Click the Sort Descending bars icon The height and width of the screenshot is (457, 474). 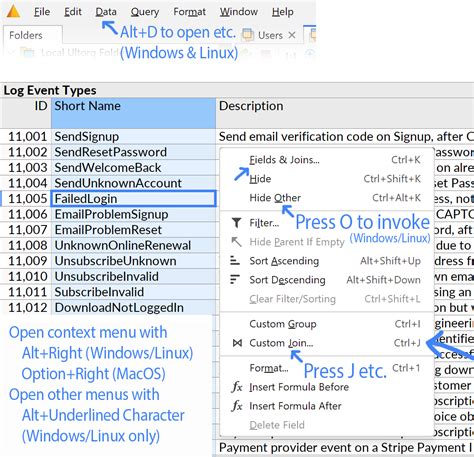[x=235, y=279]
